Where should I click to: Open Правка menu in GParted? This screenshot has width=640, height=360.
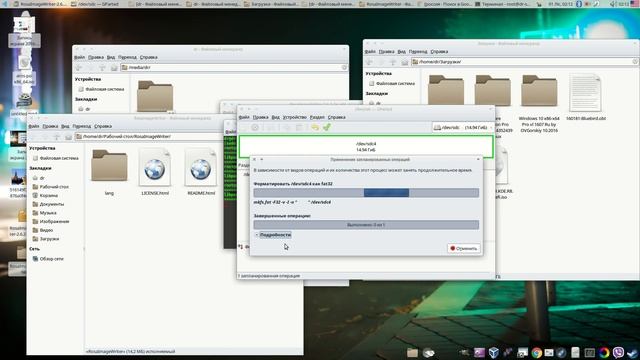(260, 117)
